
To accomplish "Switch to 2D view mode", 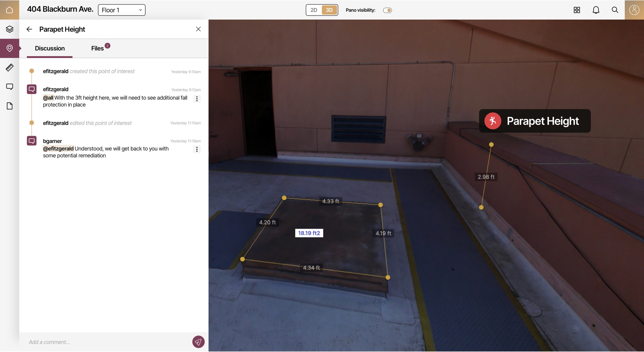I will tap(314, 10).
